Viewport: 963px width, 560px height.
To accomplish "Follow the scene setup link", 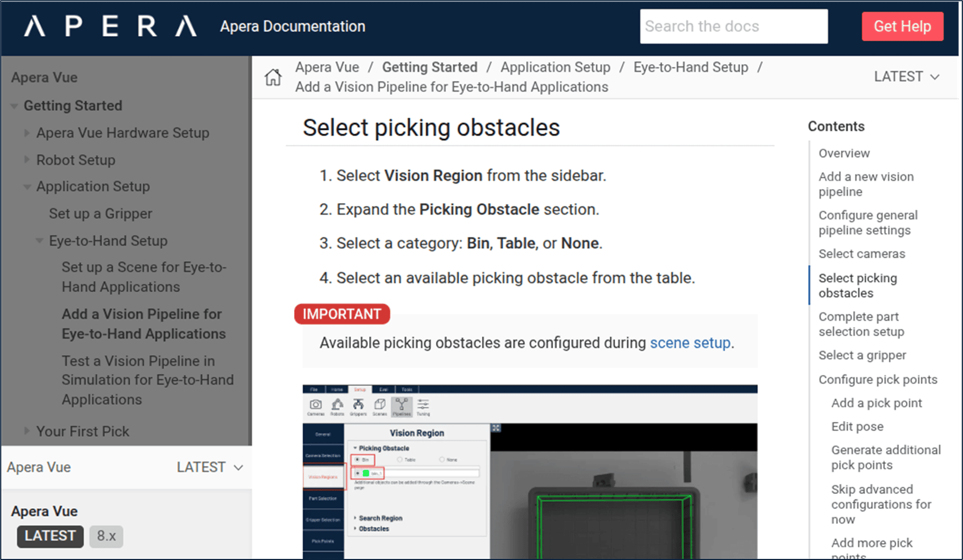I will (690, 343).
